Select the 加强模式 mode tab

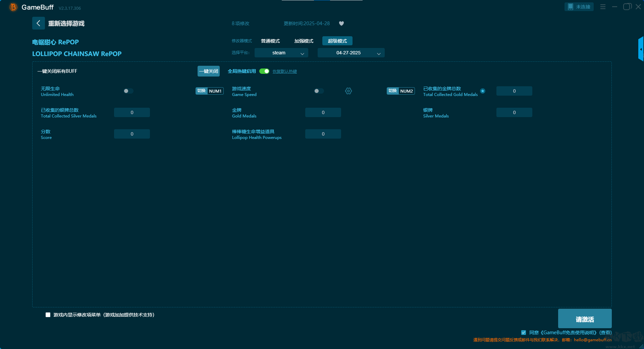(304, 41)
